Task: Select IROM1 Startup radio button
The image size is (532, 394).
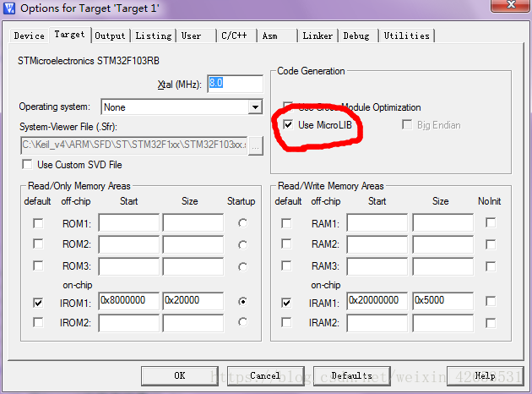Action: pos(242,301)
